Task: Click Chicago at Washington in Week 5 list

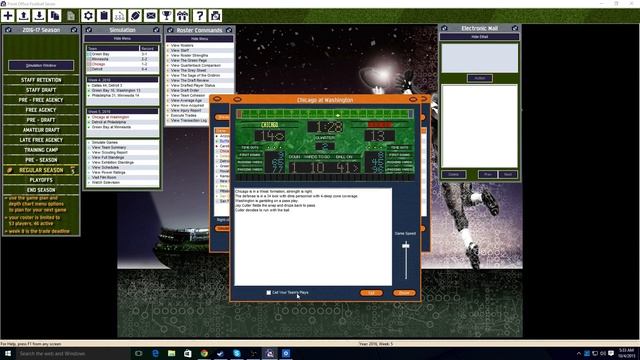Action: (x=110, y=117)
